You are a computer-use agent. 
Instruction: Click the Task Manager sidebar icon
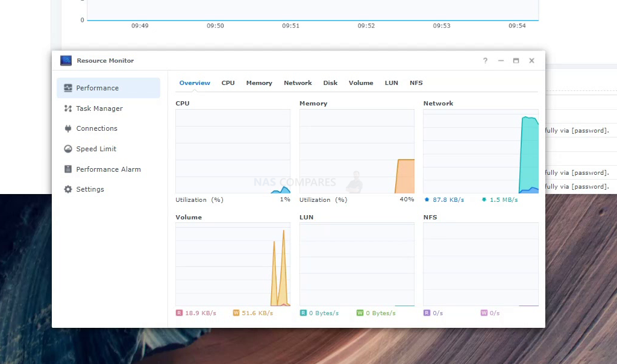tap(68, 108)
